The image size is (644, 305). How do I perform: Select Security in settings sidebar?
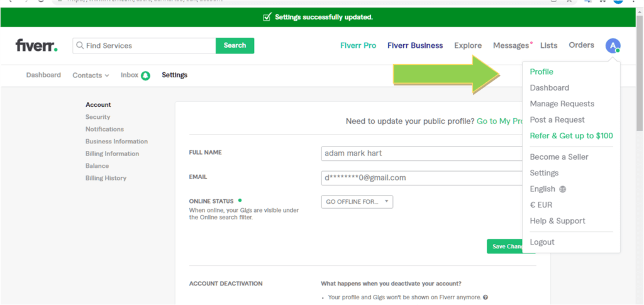97,117
